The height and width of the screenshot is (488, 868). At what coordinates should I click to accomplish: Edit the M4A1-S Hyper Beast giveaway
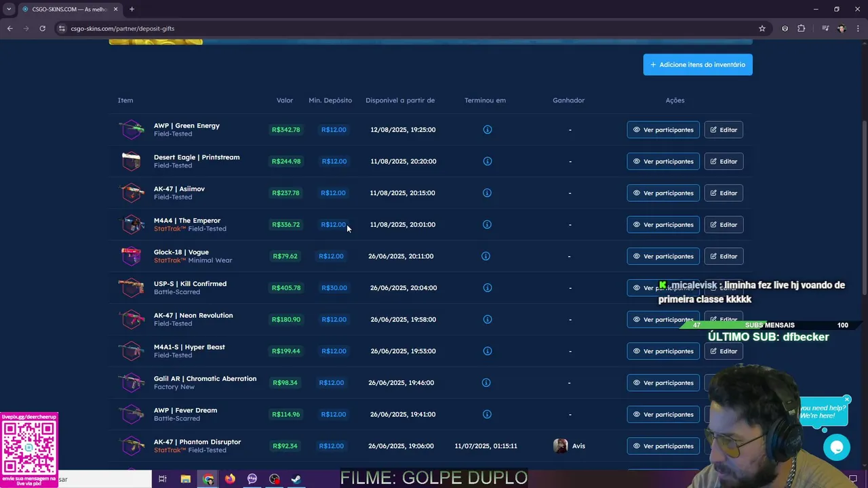(x=724, y=351)
